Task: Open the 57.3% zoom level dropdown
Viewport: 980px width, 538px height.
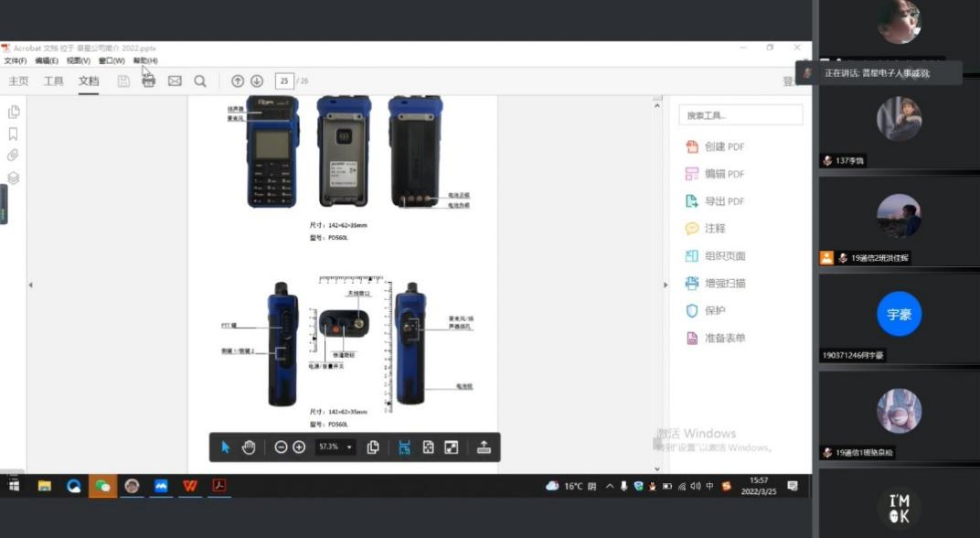Action: [x=349, y=447]
